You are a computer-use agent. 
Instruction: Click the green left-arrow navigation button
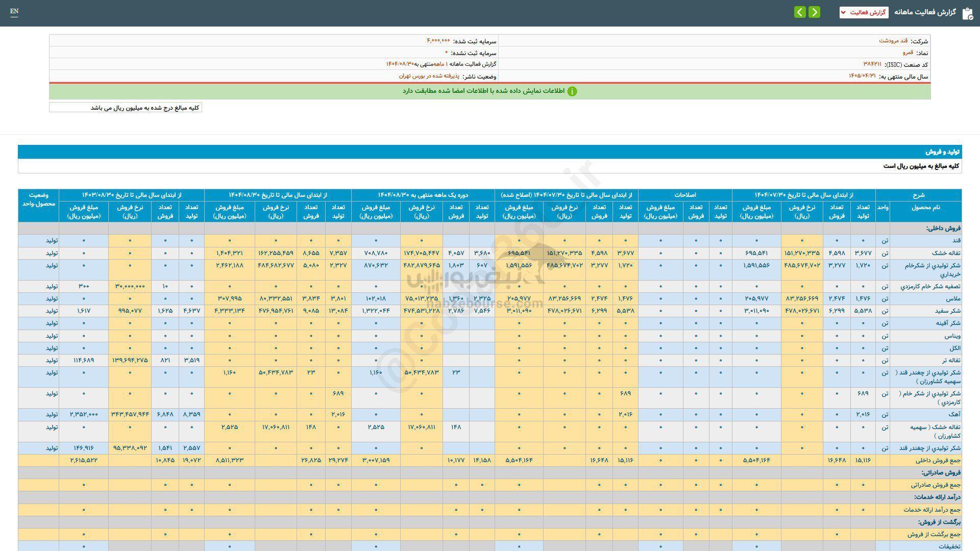(800, 12)
